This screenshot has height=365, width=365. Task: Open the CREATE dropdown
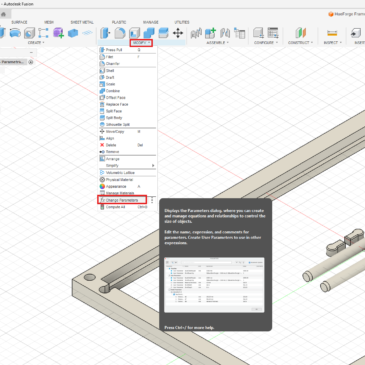[36, 43]
